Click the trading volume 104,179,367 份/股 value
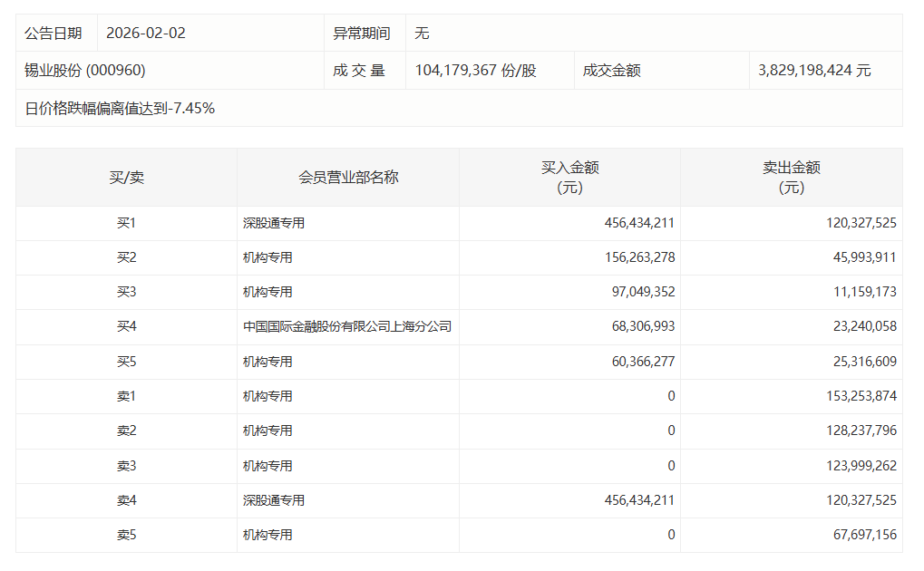The height and width of the screenshot is (571, 924). [x=475, y=71]
